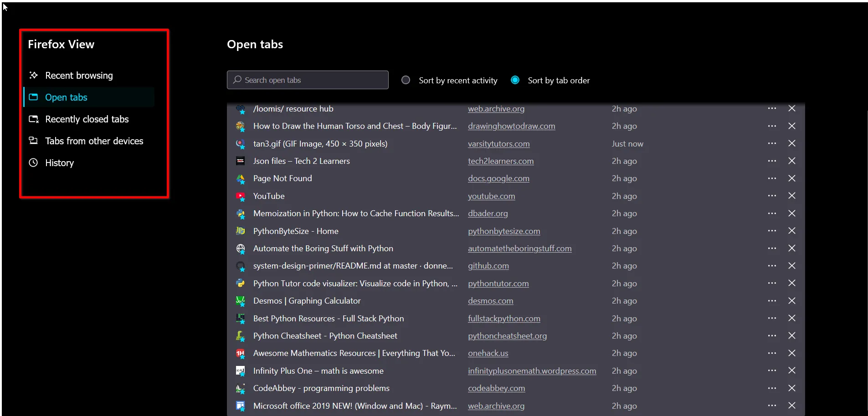Open more options for tan3.gif row
The width and height of the screenshot is (868, 416).
(772, 143)
